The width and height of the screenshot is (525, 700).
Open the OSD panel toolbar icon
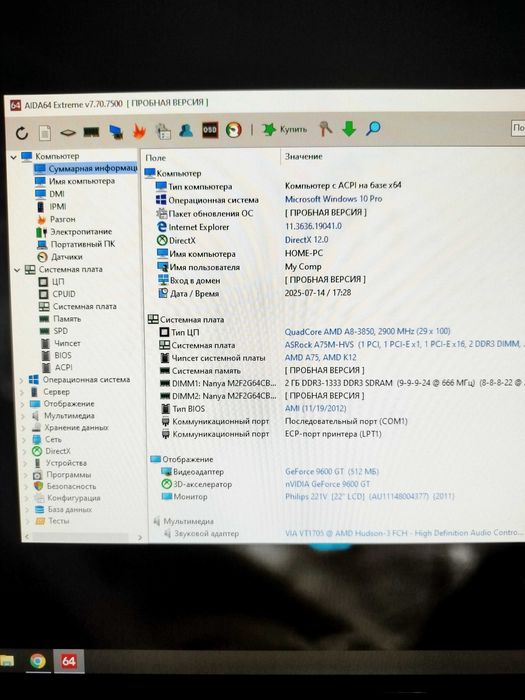[210, 129]
